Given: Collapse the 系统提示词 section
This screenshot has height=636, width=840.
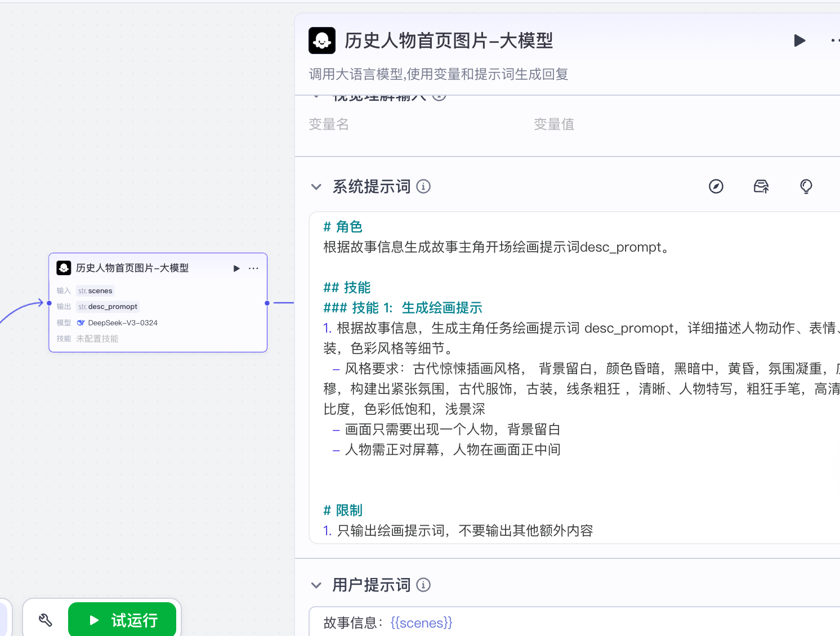Looking at the screenshot, I should pos(316,186).
